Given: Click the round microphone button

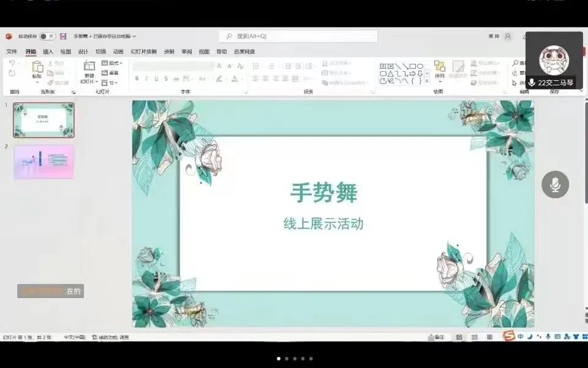Looking at the screenshot, I should pos(555,185).
